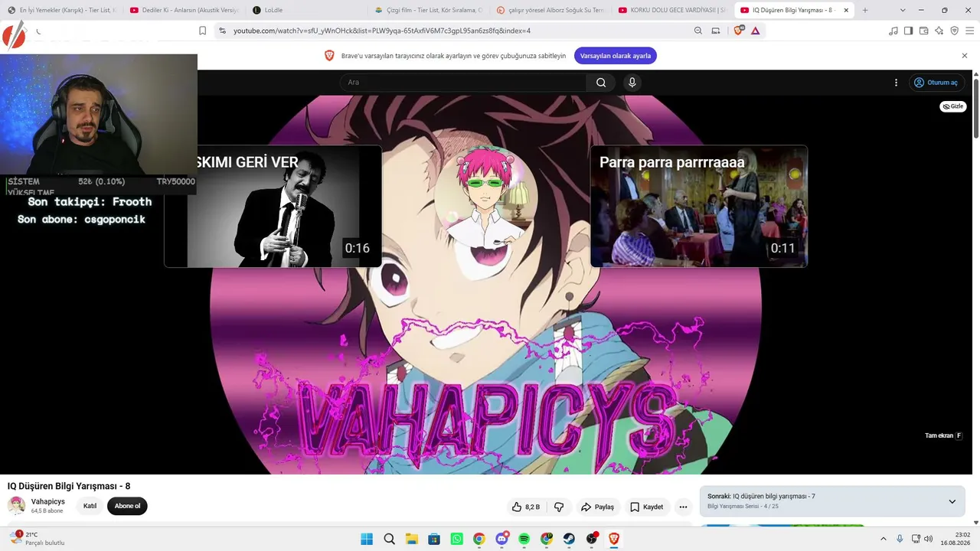Open the taskbar microphone status icon
The image size is (980, 551).
(x=900, y=539)
